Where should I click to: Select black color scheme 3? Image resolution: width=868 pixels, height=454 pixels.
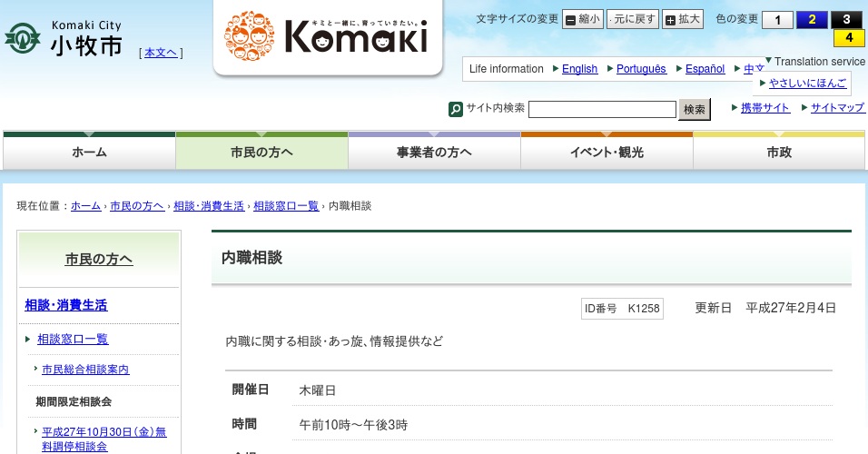(846, 20)
